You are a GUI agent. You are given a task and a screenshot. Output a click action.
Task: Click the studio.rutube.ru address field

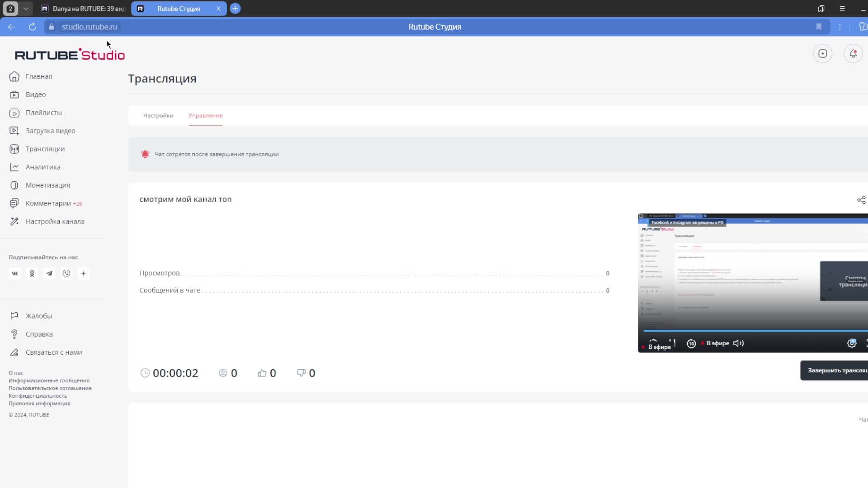90,27
